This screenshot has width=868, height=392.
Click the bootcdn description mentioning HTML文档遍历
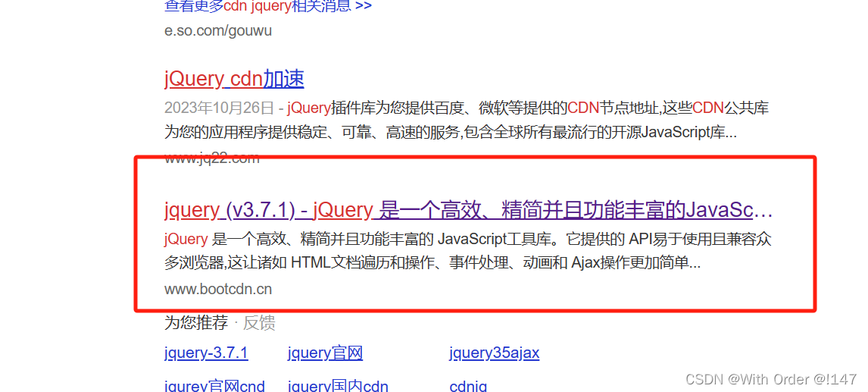[x=468, y=251]
